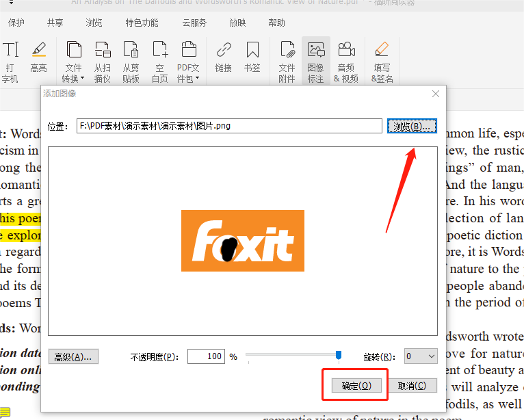Select the Bookmark tool
The width and height of the screenshot is (524, 420).
point(252,57)
